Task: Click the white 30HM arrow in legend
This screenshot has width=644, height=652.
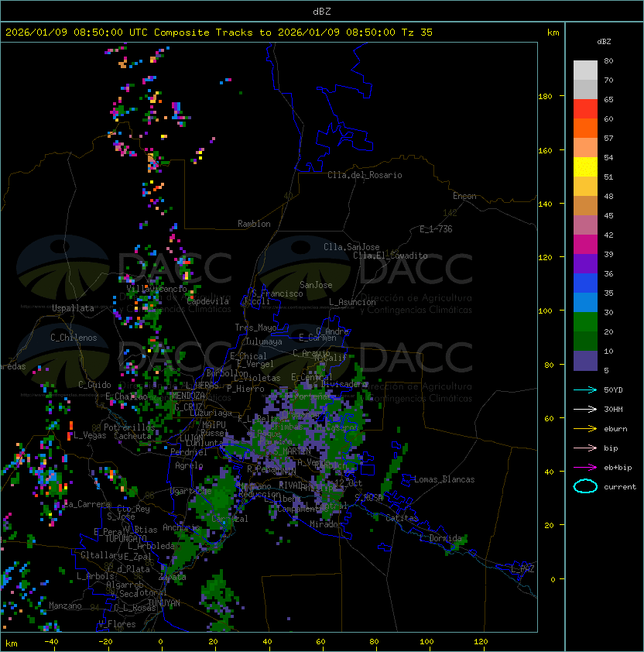Action: click(585, 410)
